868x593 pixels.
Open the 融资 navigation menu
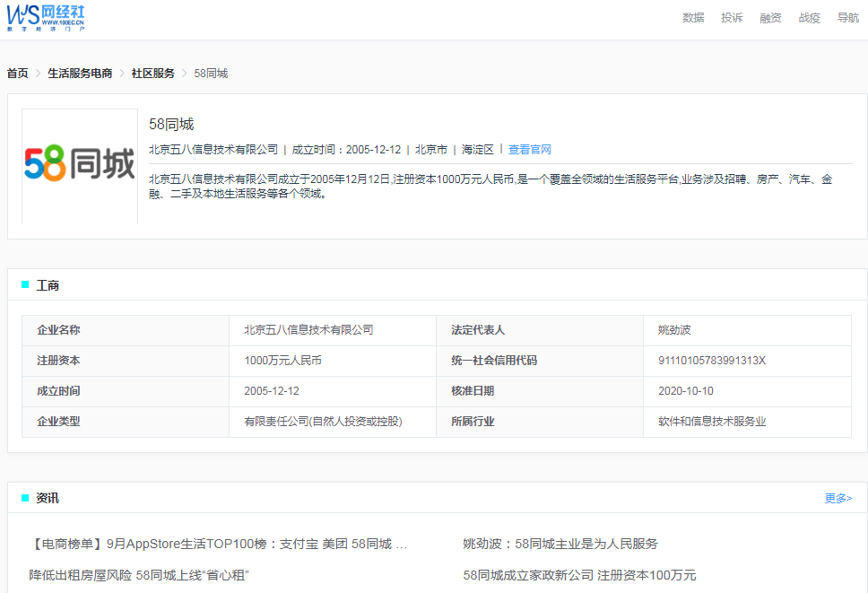tap(770, 18)
